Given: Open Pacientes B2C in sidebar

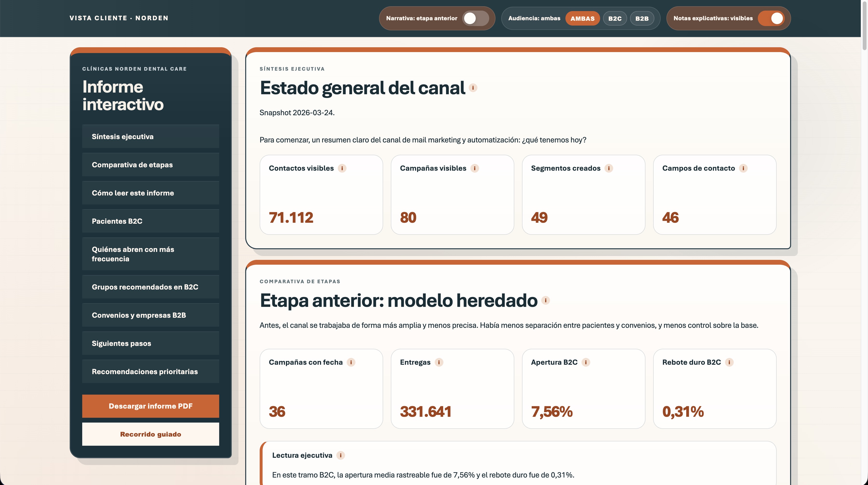Looking at the screenshot, I should (150, 221).
